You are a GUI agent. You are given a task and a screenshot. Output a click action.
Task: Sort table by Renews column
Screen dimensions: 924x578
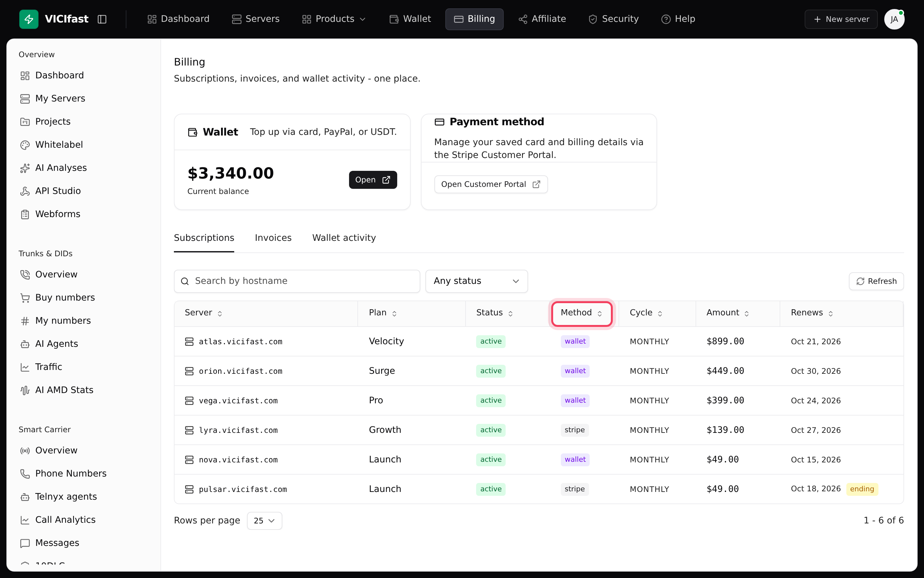coord(812,313)
